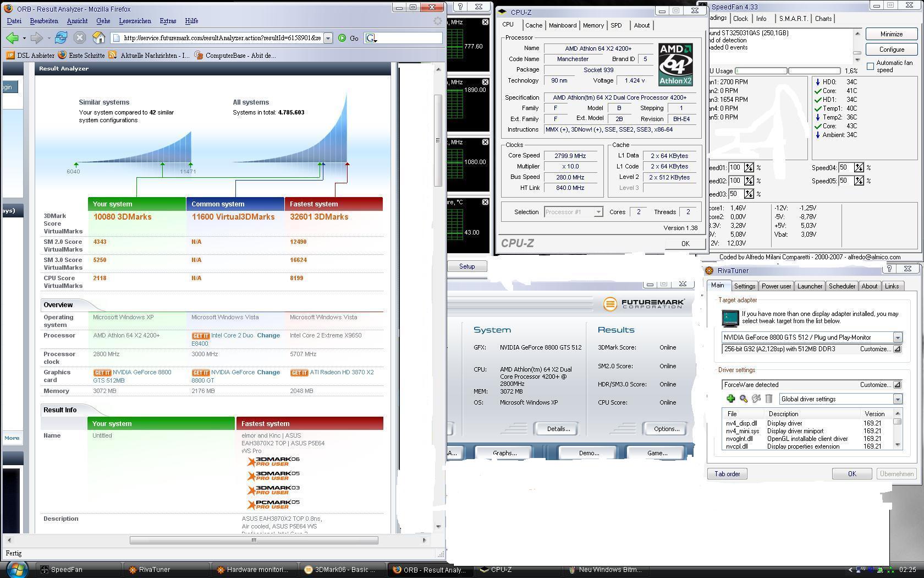The image size is (924, 578).
Task: Expand the RivaTuner target adapter dropdown
Action: pos(897,337)
